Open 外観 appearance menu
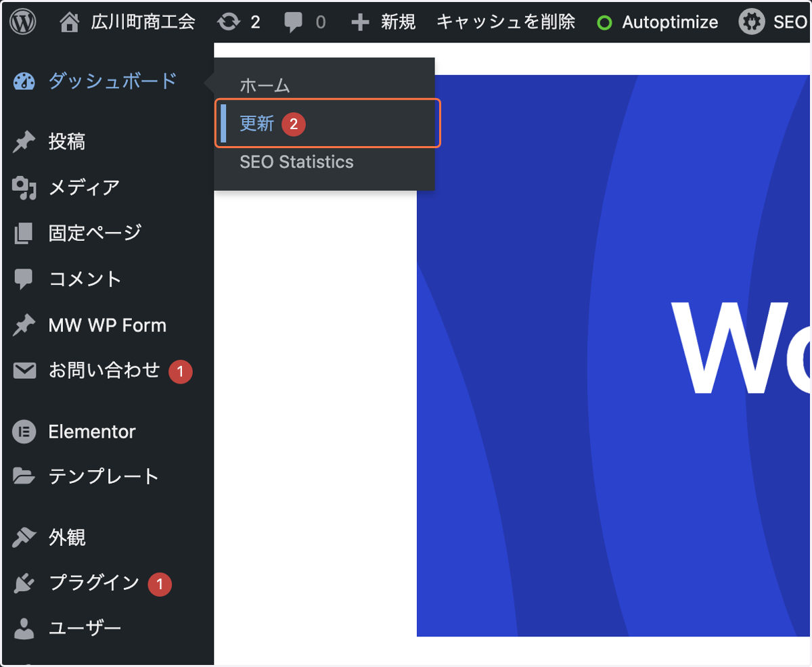Viewport: 812px width, 667px height. [x=66, y=538]
